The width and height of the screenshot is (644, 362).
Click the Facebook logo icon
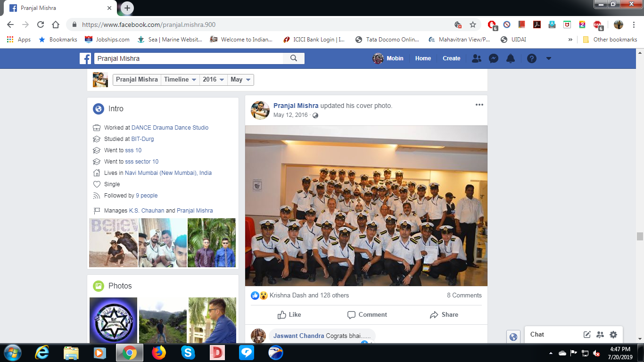85,58
